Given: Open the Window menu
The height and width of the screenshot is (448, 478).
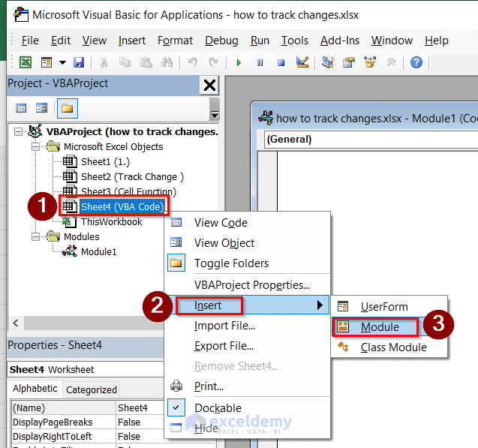Looking at the screenshot, I should (392, 41).
